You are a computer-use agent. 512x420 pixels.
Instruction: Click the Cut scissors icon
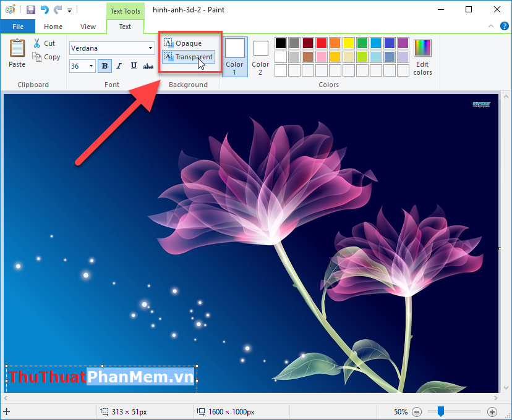(x=36, y=43)
